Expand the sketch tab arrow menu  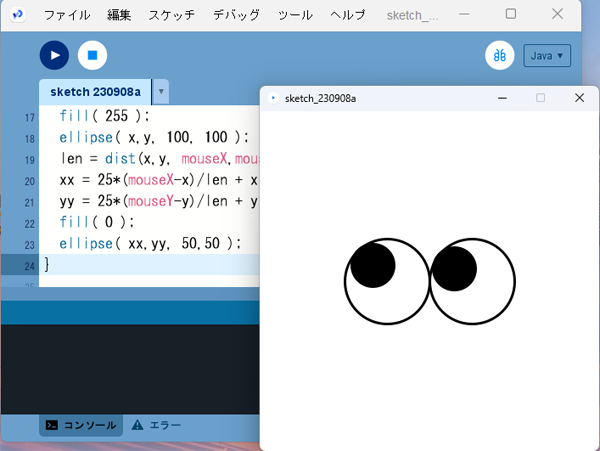pyautogui.click(x=162, y=91)
